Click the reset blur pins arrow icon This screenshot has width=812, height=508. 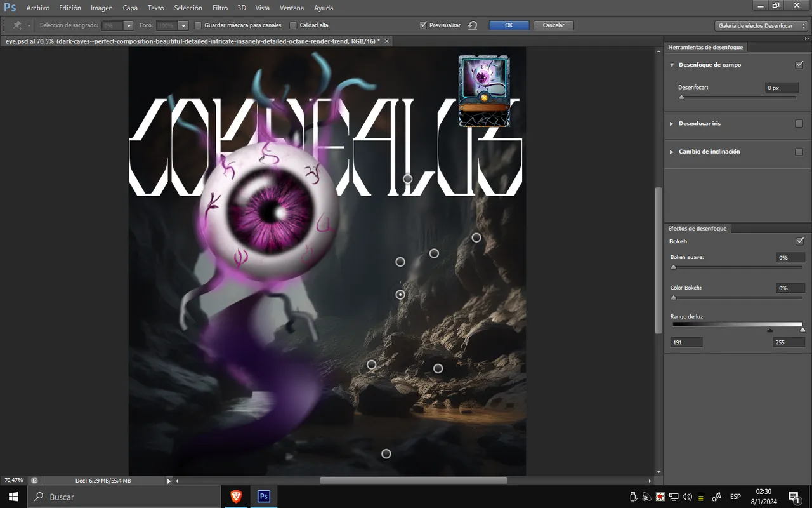click(472, 25)
